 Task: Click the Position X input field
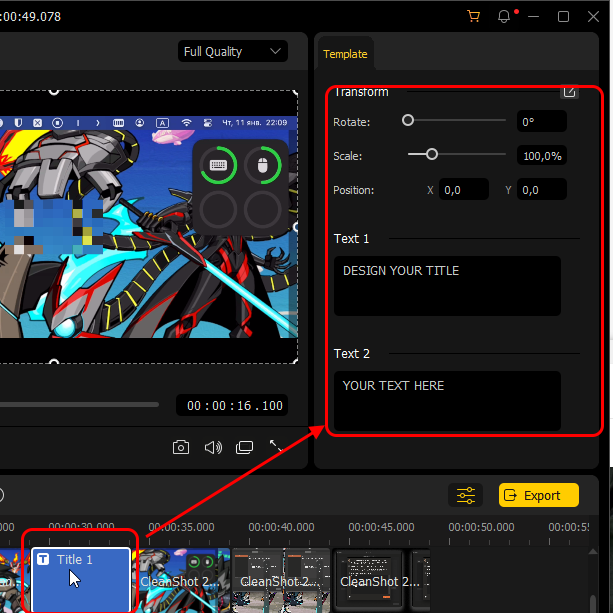click(x=464, y=190)
